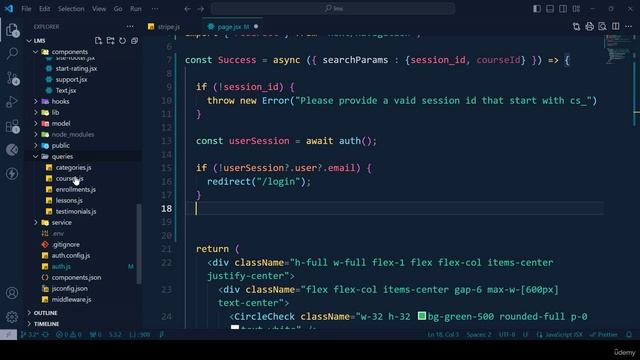Click the remote window indicator in status bar
The width and height of the screenshot is (640, 360).
tap(8, 335)
